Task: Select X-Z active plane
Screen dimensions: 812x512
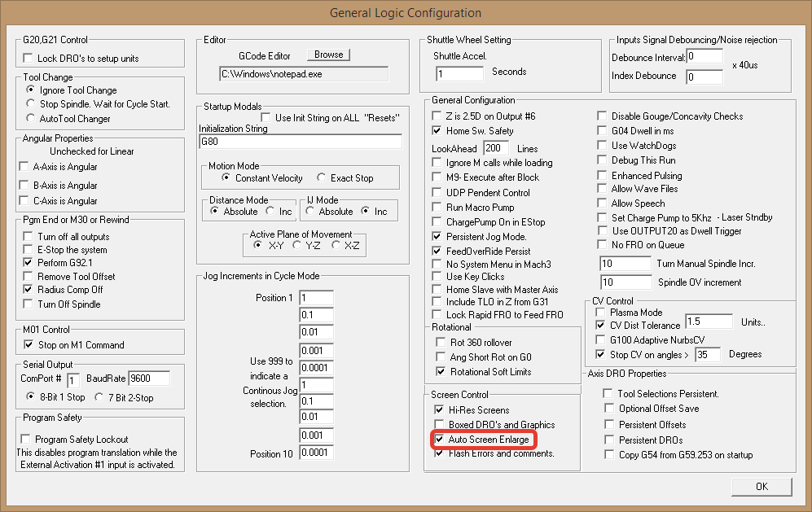Action: pyautogui.click(x=336, y=245)
